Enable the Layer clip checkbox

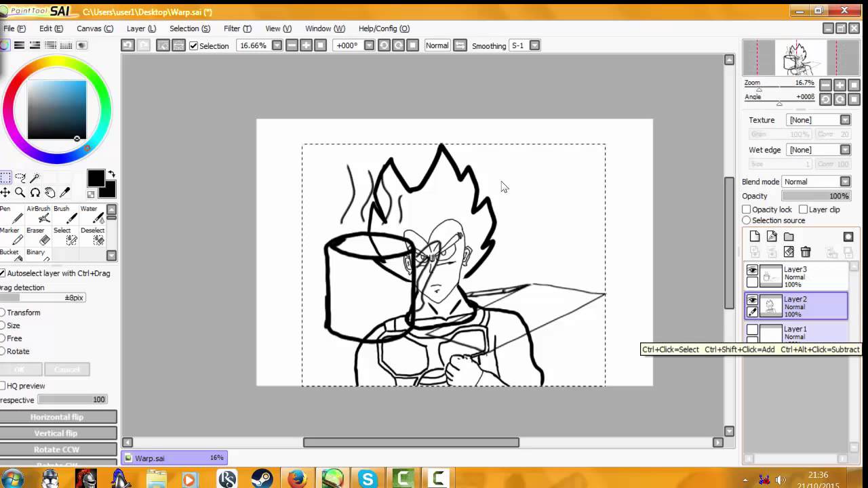click(804, 209)
